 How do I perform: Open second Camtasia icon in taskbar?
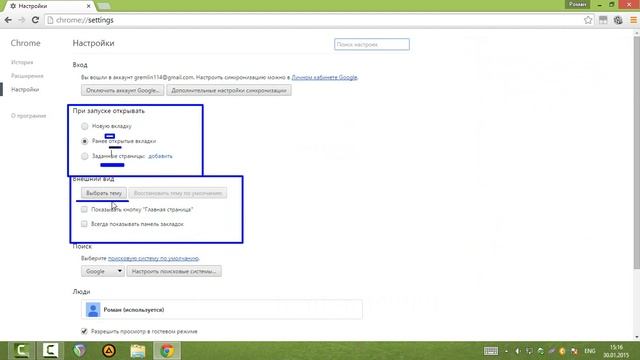[50, 351]
